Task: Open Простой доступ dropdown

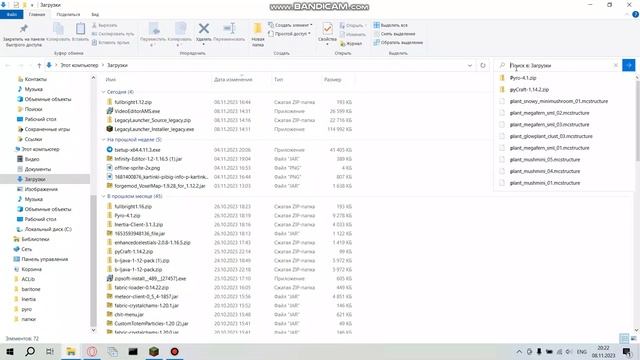Action: (289, 34)
